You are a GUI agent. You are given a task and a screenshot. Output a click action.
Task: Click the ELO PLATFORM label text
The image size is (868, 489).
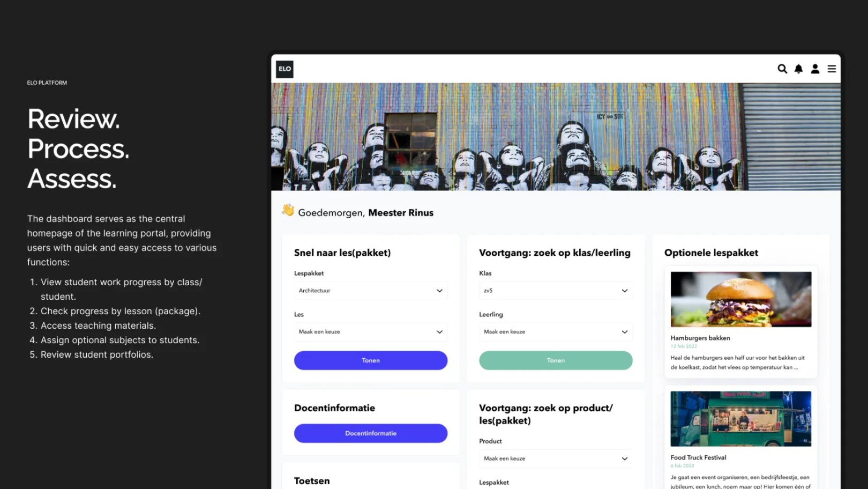[x=47, y=83]
